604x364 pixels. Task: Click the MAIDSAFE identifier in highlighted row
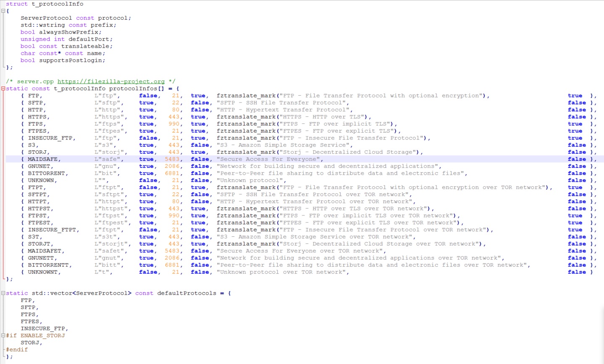tap(42, 159)
